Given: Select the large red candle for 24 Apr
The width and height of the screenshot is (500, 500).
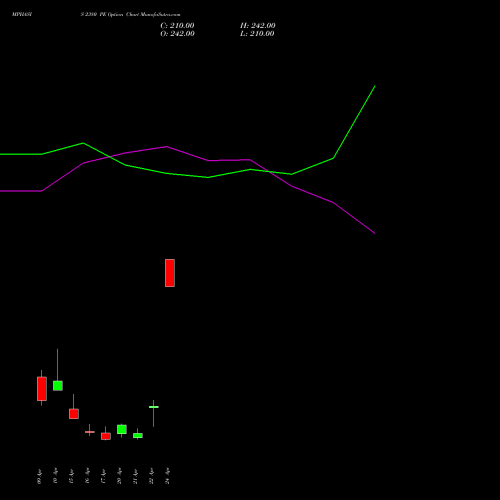Looking at the screenshot, I should coord(170,273).
